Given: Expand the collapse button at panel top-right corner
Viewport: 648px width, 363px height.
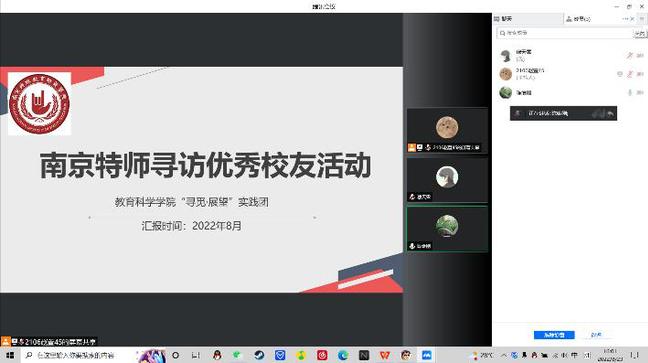Looking at the screenshot, I should 642,19.
